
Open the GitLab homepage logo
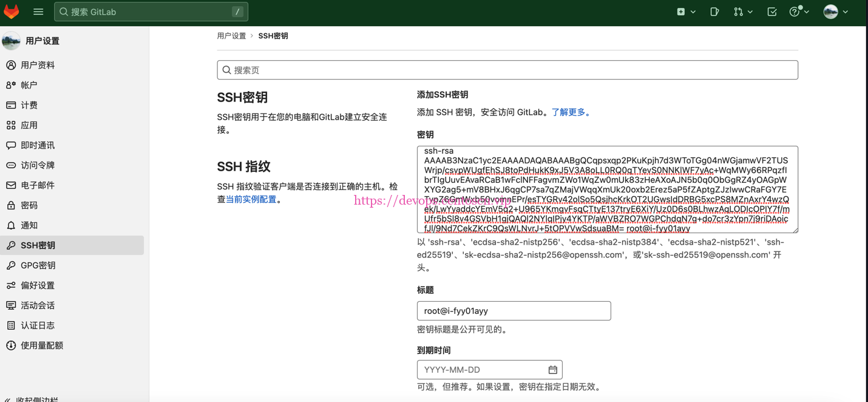click(x=12, y=11)
